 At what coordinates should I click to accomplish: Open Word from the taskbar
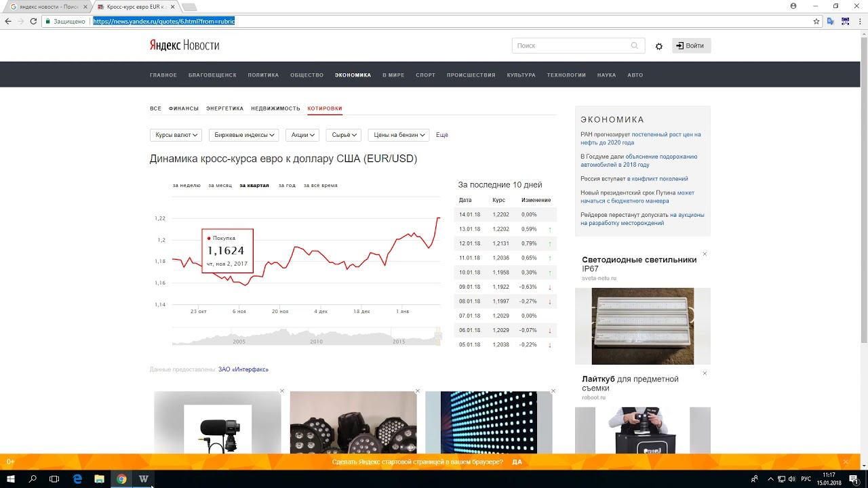[144, 479]
